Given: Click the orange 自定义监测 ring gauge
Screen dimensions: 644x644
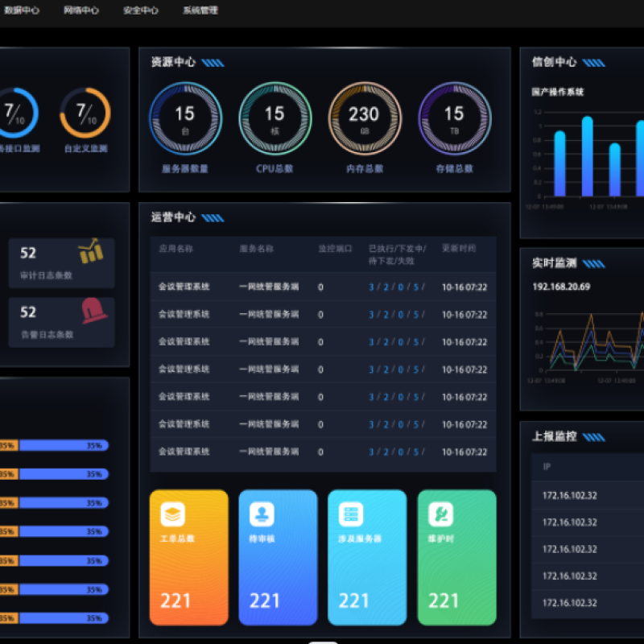Looking at the screenshot, I should tap(85, 114).
